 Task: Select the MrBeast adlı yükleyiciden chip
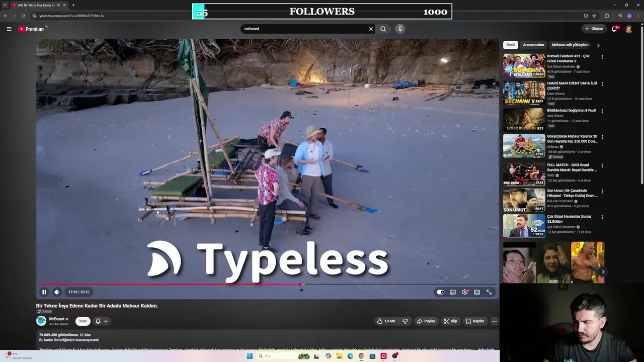[571, 45]
